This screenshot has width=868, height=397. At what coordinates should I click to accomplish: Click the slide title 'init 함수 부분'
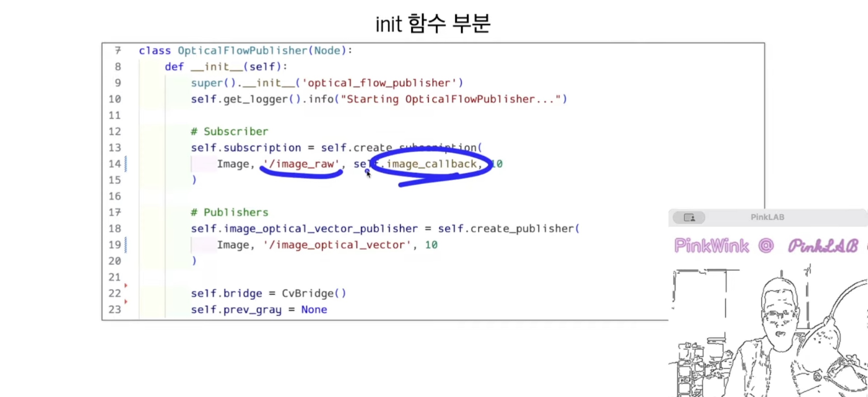(433, 24)
